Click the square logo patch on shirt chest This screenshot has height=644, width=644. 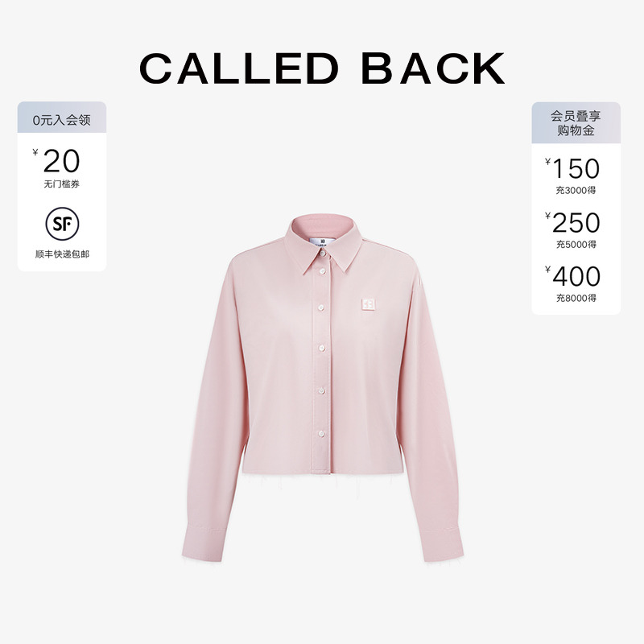click(369, 304)
